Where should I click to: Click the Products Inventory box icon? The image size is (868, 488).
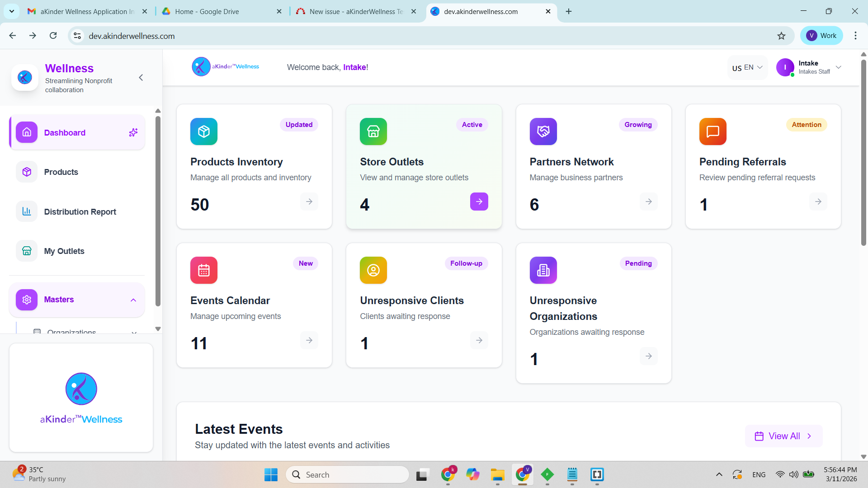click(x=203, y=131)
